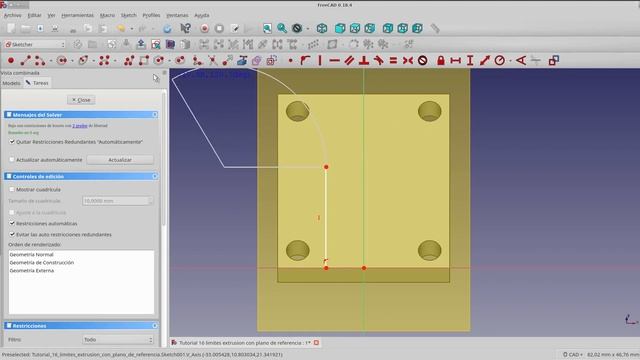This screenshot has width=640, height=360.
Task: Click the macro record red button
Action: (204, 28)
